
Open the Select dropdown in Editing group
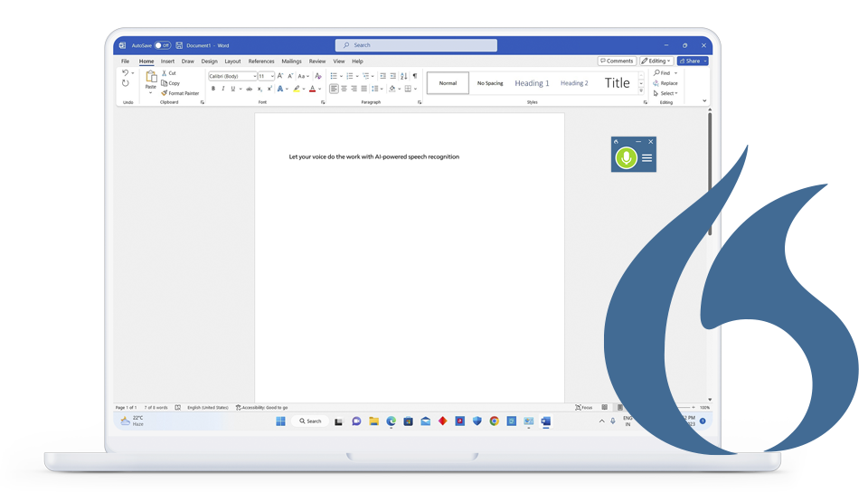(665, 93)
